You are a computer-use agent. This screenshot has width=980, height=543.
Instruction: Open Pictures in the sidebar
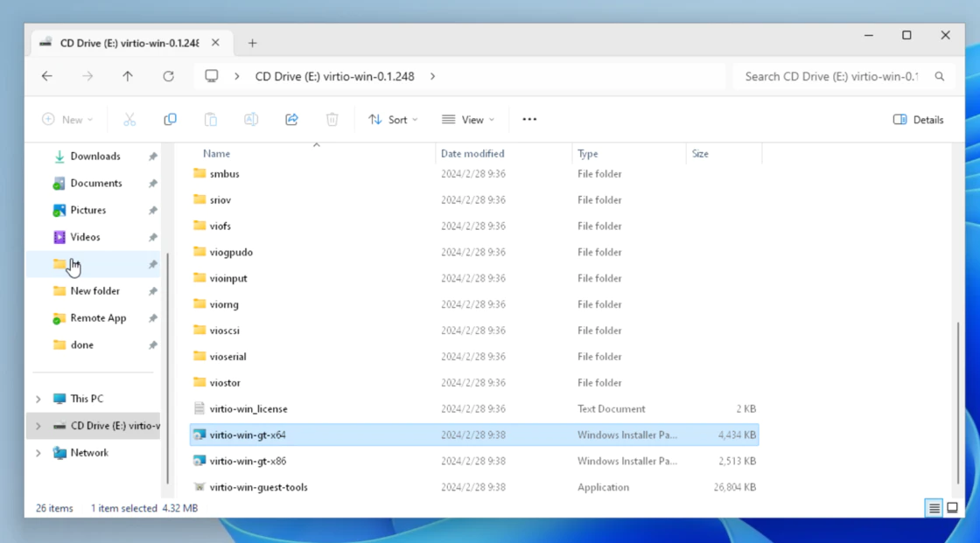click(88, 211)
